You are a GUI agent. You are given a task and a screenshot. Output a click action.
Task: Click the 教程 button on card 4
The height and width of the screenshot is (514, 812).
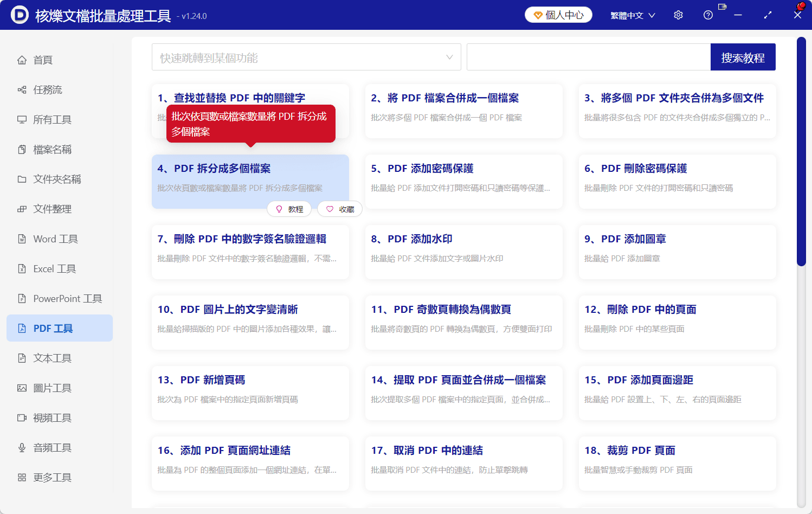[x=289, y=209]
